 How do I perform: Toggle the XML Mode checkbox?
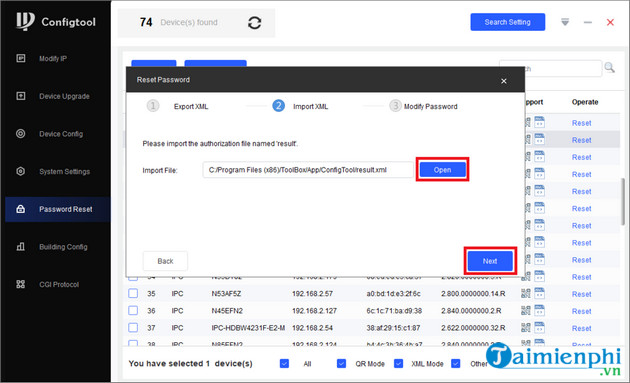(x=398, y=364)
